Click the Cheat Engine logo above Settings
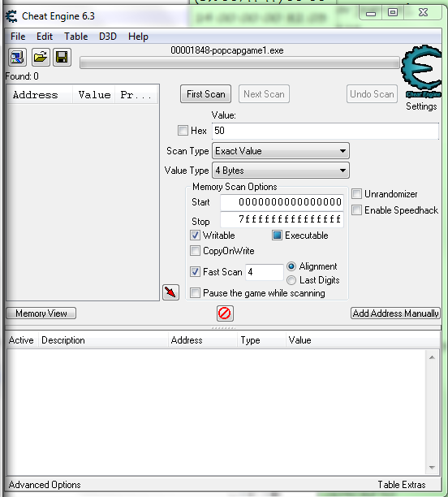 421,71
